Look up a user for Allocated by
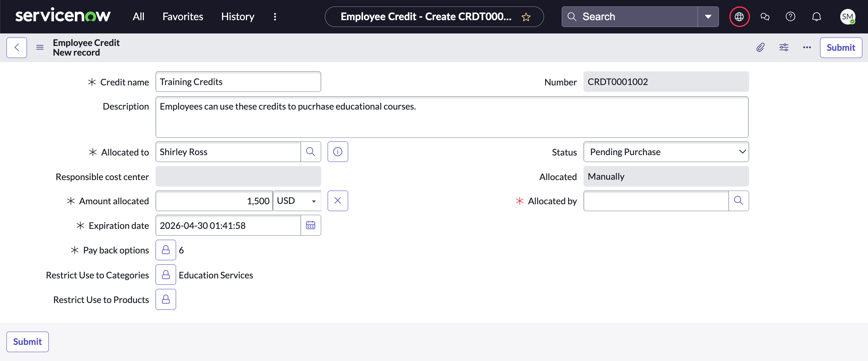The image size is (868, 361). (x=739, y=201)
